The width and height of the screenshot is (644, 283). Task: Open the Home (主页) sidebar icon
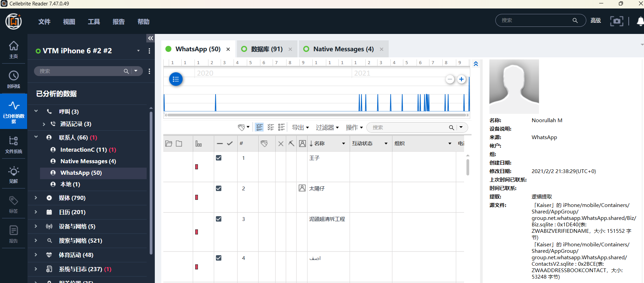tap(14, 50)
